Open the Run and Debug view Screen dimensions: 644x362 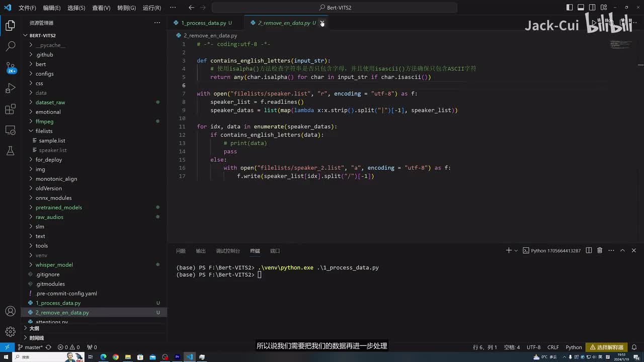coord(10,88)
